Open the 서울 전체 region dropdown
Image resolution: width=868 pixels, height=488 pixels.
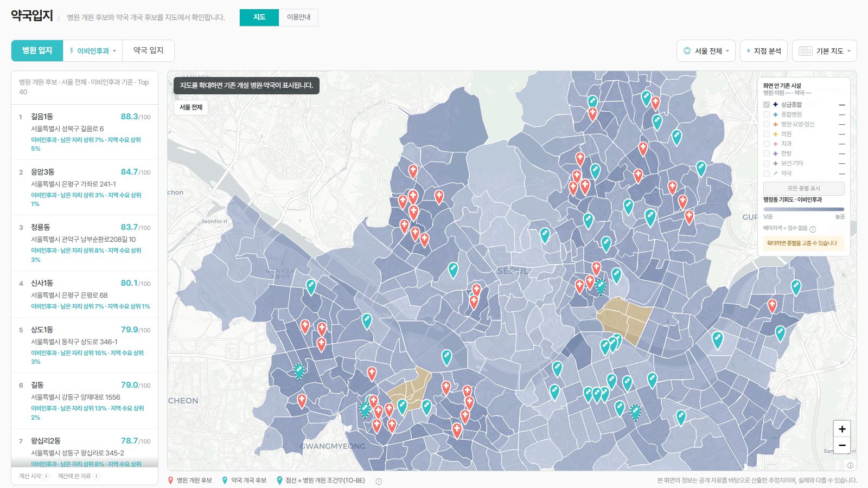(706, 51)
